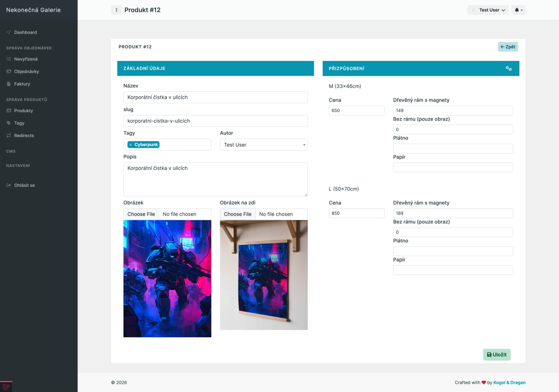Viewport: 559px width, 392px height.
Task: Open Redirects in the sidebar
Action: [24, 135]
